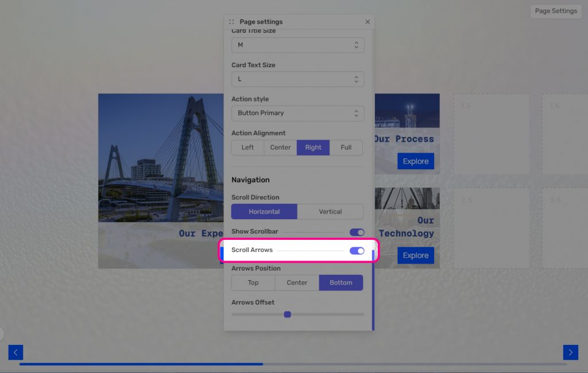
Task: Click the bridge photo card thumbnail
Action: (161, 158)
